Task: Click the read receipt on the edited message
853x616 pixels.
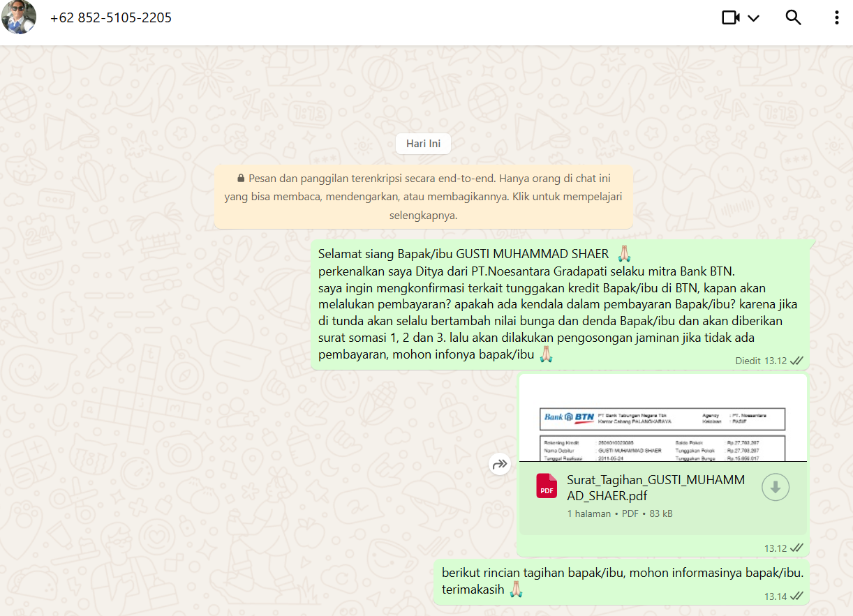Action: [796, 361]
